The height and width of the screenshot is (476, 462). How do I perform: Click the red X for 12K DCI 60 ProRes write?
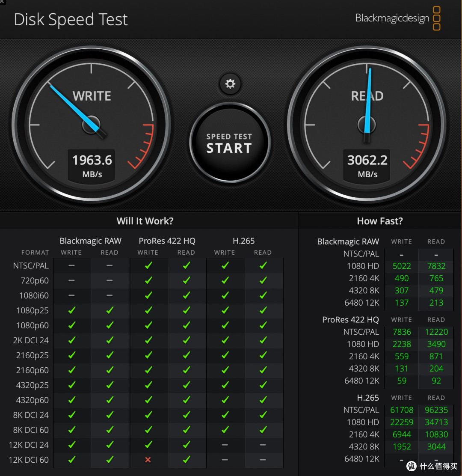[x=148, y=460]
